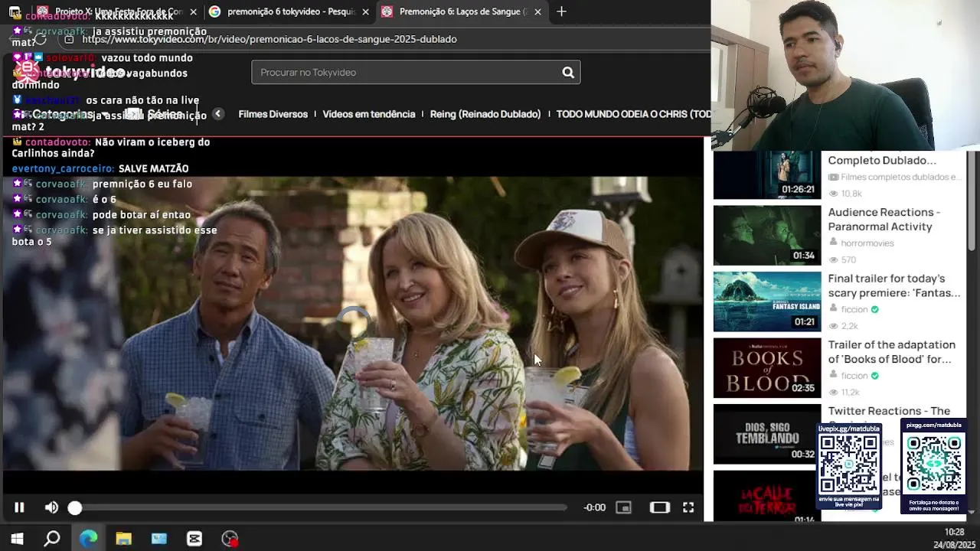Click the '01:26:21' duration label
The height and width of the screenshot is (551, 980).
[798, 189]
